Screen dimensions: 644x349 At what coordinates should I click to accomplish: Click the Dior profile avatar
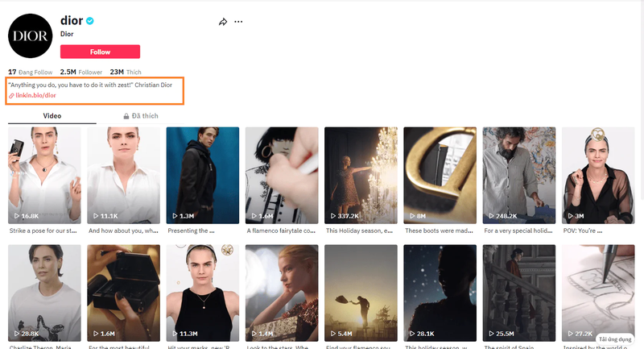[x=31, y=35]
